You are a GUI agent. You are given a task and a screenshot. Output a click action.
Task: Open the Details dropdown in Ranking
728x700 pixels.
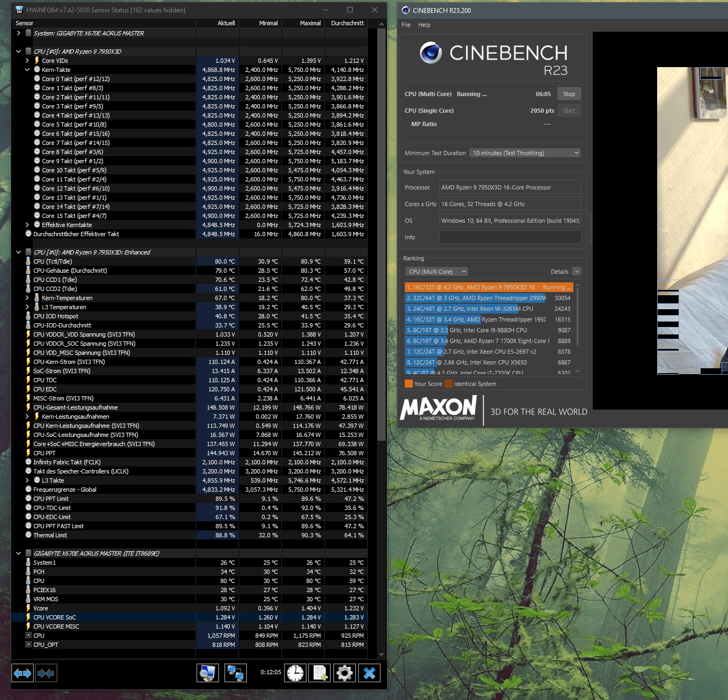[576, 272]
